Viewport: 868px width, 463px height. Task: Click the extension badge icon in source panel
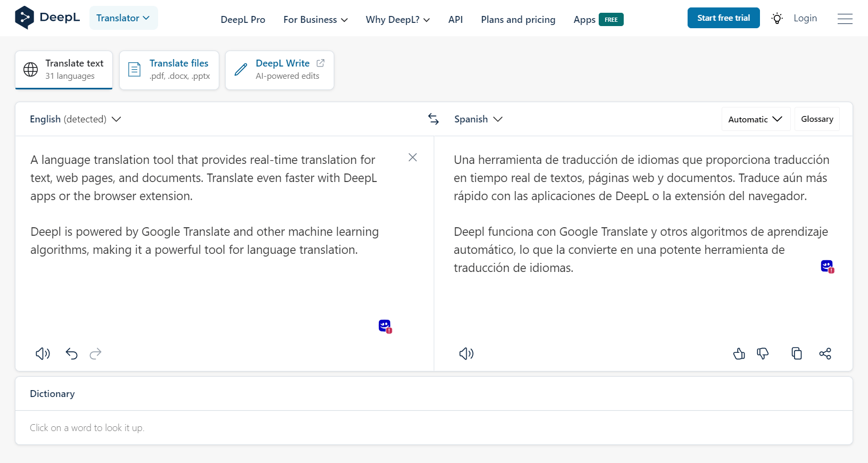385,326
